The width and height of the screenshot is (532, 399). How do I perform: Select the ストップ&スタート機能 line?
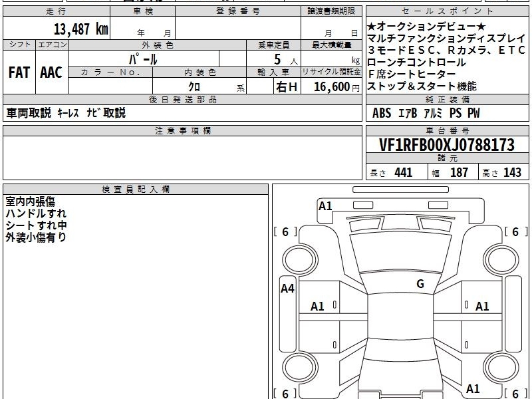(422, 86)
